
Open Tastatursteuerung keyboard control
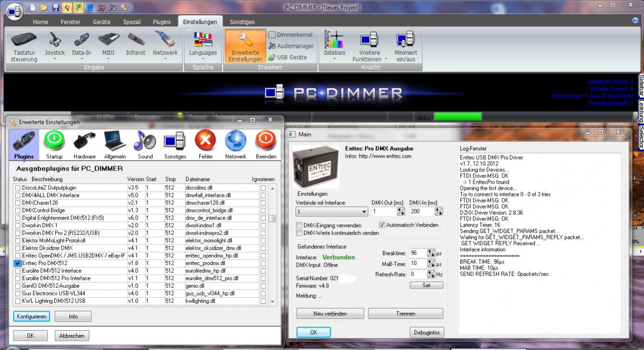[x=24, y=47]
